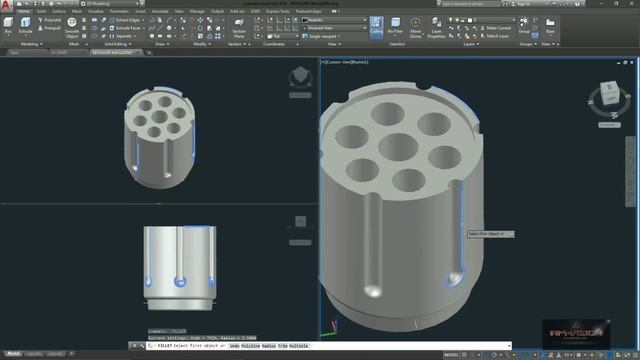This screenshot has width=640, height=360.
Task: Close the command line with X
Action: tap(134, 346)
